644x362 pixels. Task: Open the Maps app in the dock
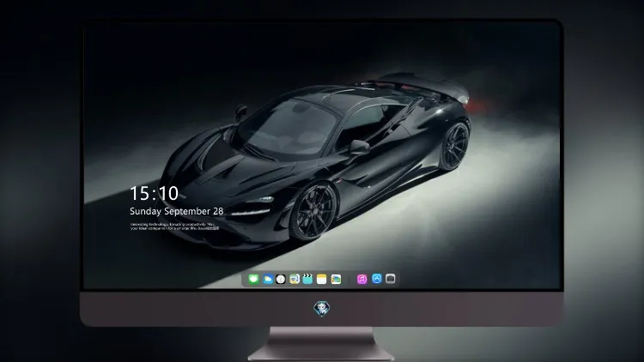click(295, 279)
